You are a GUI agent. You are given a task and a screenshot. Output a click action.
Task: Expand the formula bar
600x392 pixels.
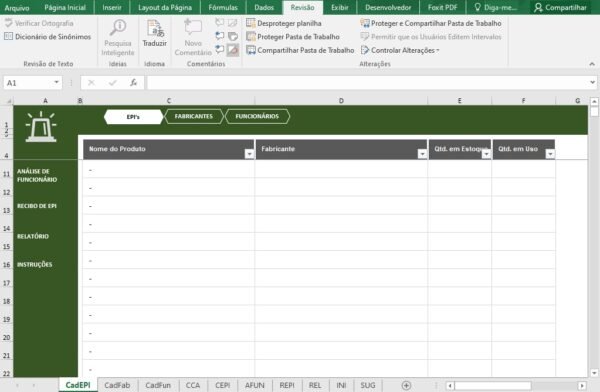pyautogui.click(x=592, y=82)
